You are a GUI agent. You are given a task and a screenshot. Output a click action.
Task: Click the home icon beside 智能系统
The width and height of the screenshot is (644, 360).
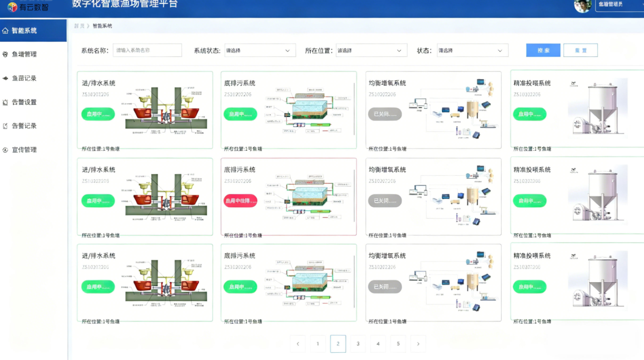coord(6,31)
